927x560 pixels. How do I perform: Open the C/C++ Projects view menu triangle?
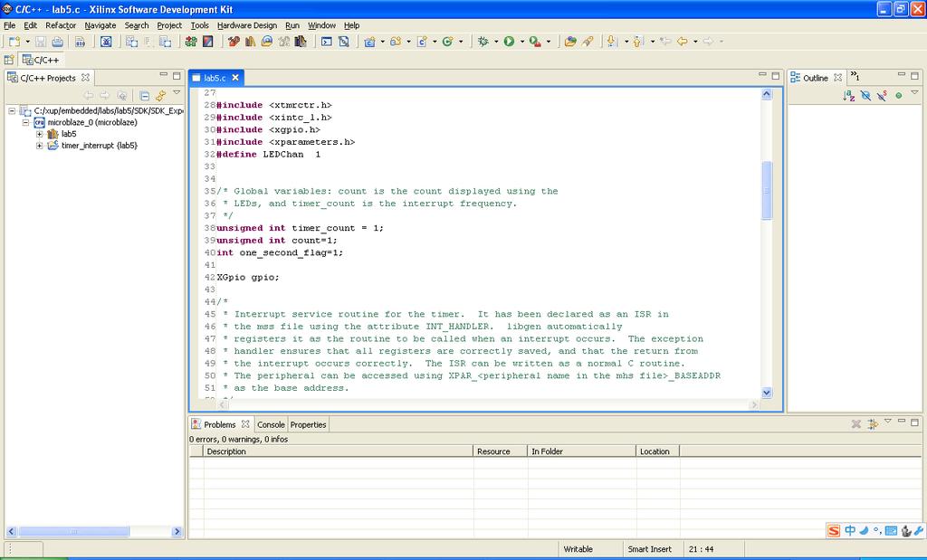click(x=177, y=93)
